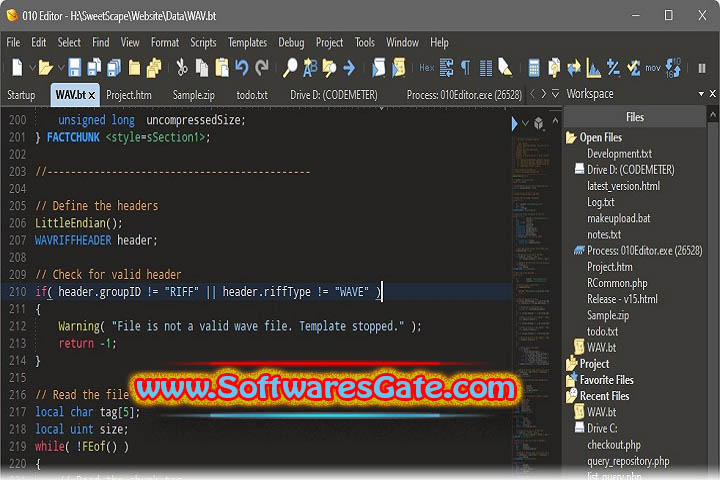Open the Debug menu
720x480 pixels.
[x=291, y=43]
